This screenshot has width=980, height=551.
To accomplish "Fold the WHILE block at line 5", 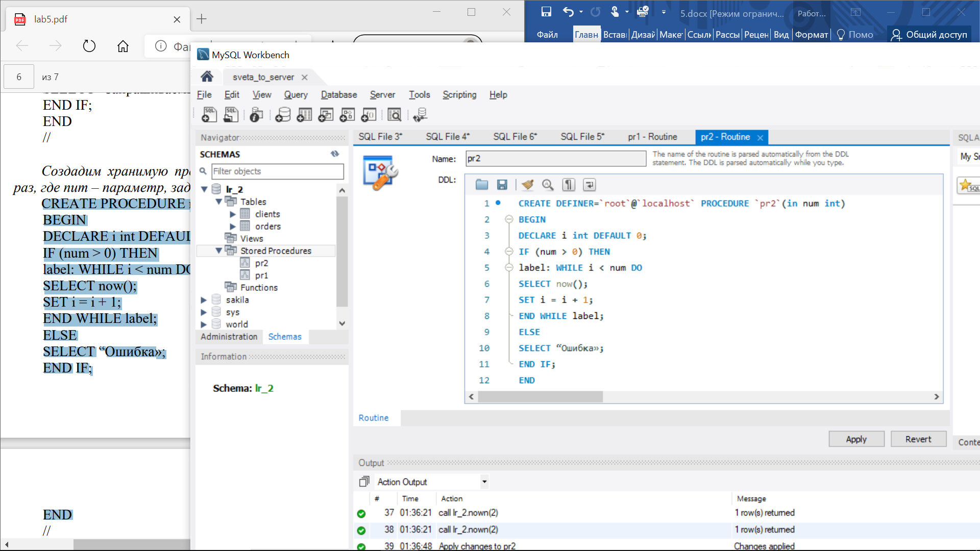I will pos(509,267).
